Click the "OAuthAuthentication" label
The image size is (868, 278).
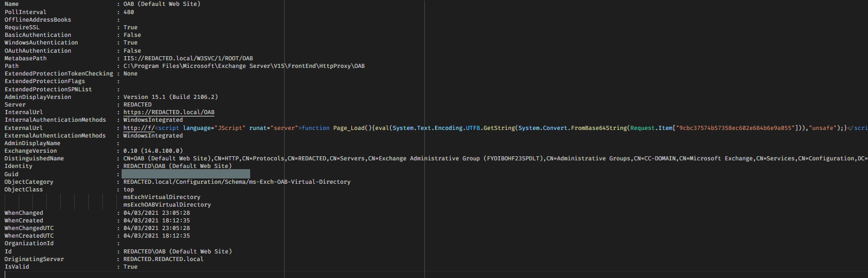(x=38, y=51)
